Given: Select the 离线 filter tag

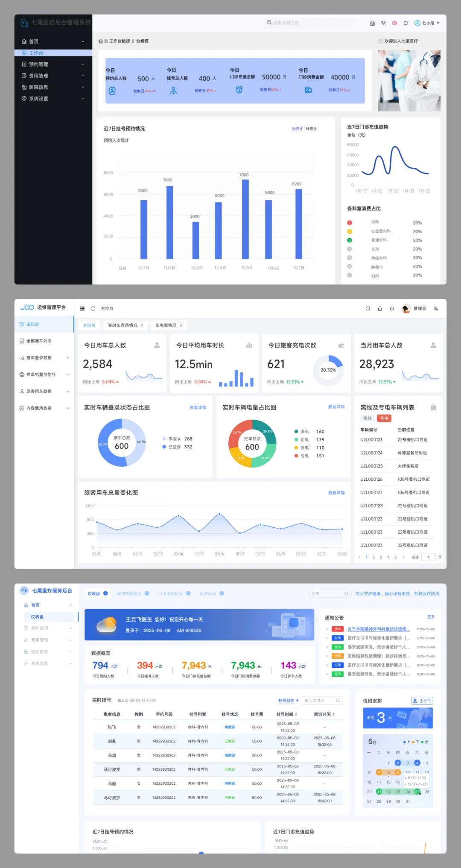Looking at the screenshot, I should [x=368, y=418].
